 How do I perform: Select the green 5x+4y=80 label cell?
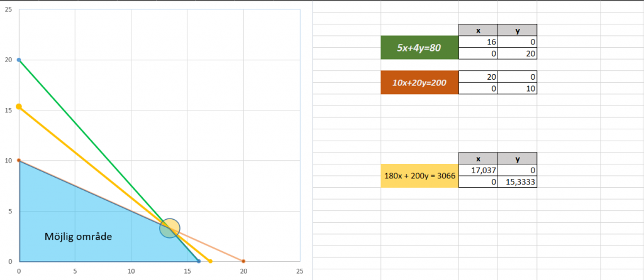point(419,48)
